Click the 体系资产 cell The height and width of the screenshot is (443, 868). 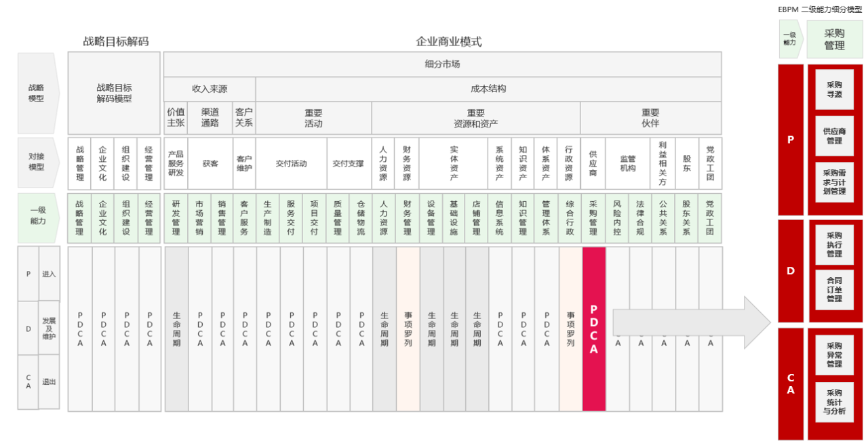(546, 163)
